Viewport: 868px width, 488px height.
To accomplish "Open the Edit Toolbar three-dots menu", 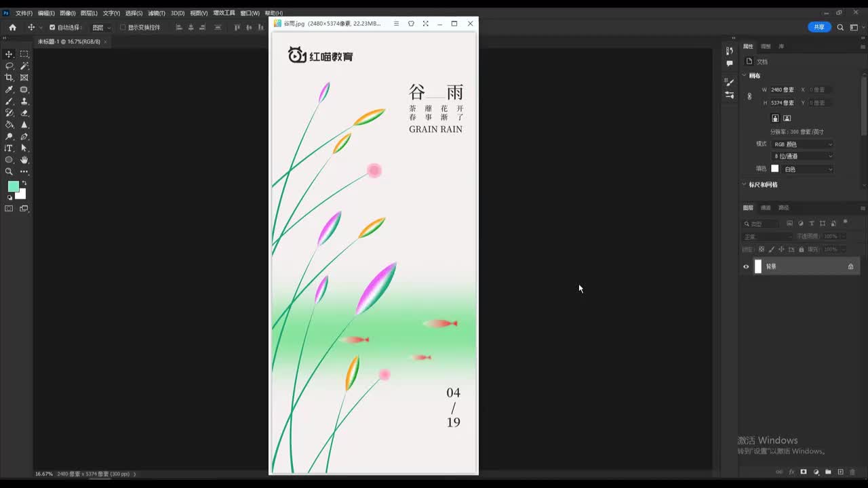I will click(x=24, y=171).
